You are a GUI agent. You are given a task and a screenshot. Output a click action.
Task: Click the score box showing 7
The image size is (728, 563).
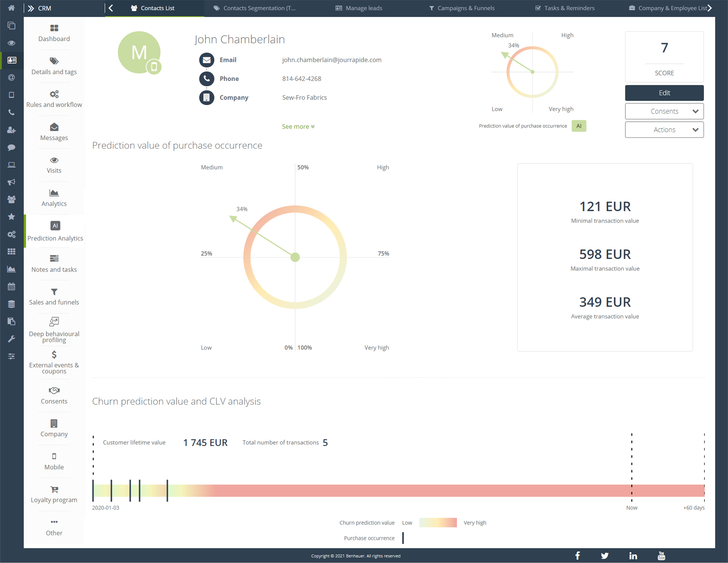pos(664,57)
